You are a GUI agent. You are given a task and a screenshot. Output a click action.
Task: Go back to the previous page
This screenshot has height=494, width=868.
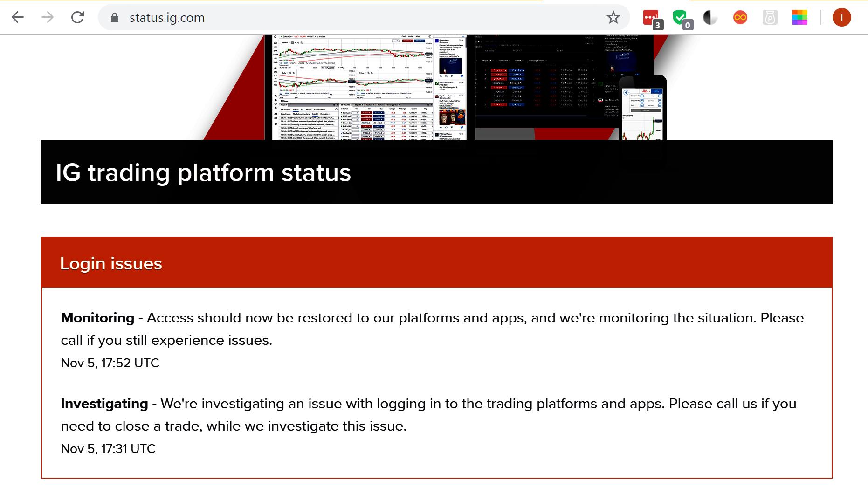(x=18, y=18)
